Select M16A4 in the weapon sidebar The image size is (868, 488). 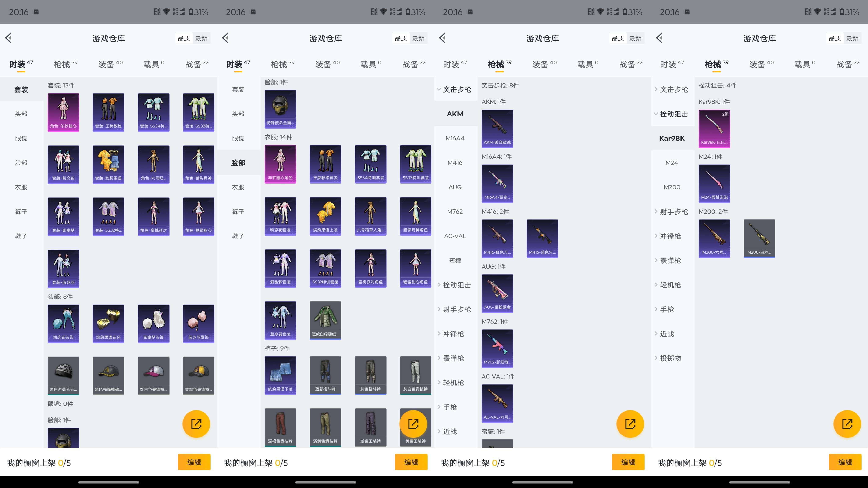(455, 139)
